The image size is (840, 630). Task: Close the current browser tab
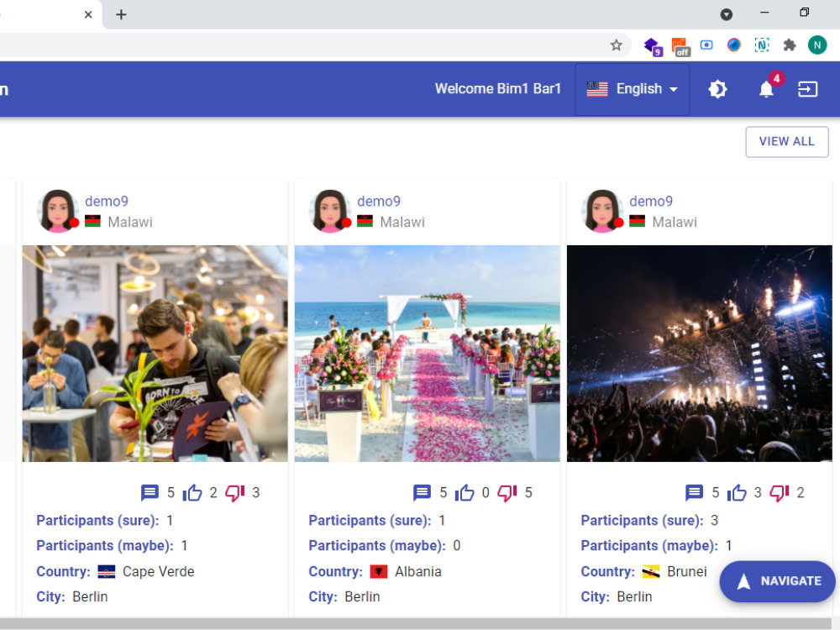click(x=88, y=14)
